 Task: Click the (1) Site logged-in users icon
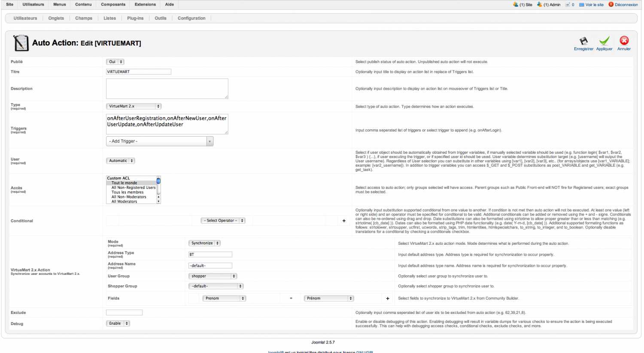[516, 5]
